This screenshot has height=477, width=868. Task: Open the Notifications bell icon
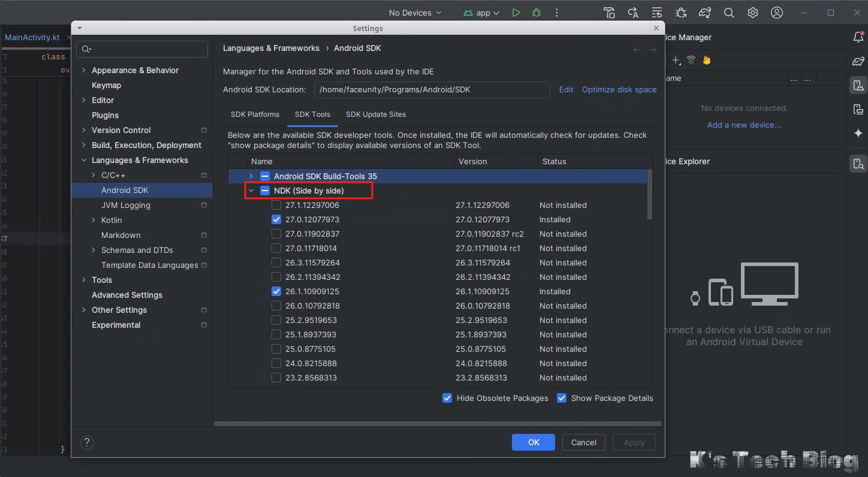858,37
